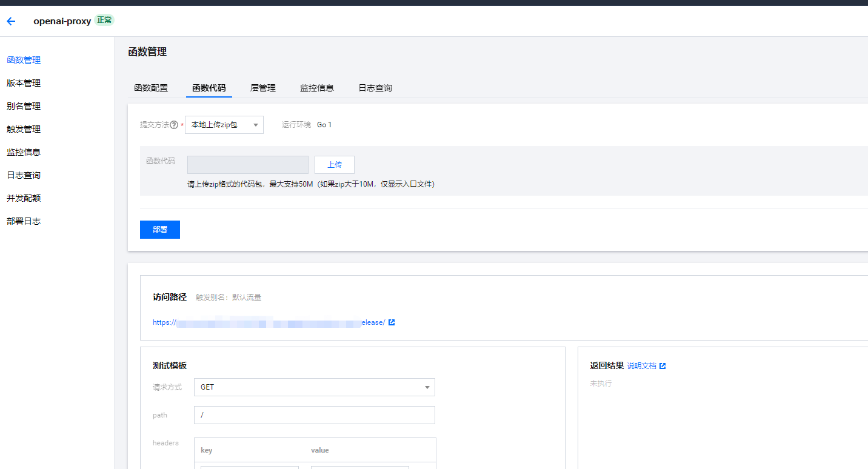
Task: Open 并发配额 in the sidebar
Action: (x=24, y=198)
